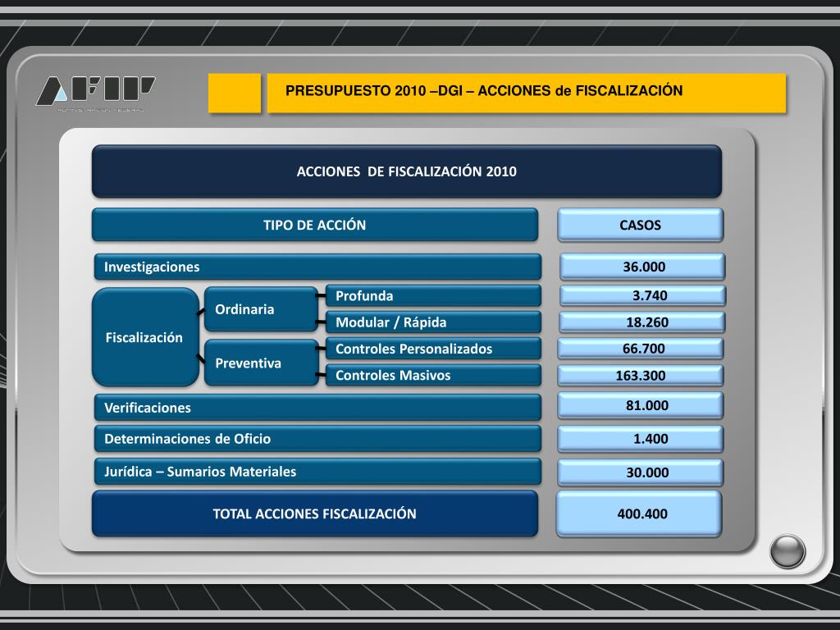This screenshot has width=840, height=630.
Task: Click 'TOTAL ACCIONES FISCALIZACIÓN' bar
Action: click(315, 514)
